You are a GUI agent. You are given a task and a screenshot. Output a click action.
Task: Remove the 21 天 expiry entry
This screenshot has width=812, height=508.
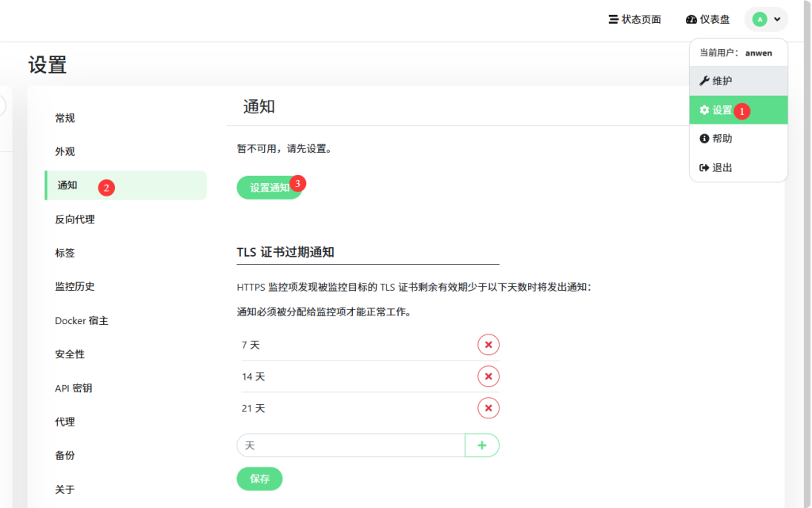[x=488, y=408]
